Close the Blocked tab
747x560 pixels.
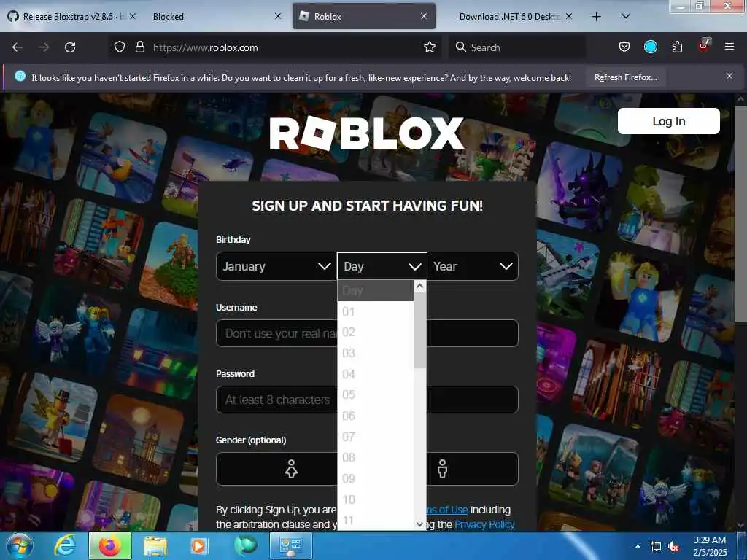278,17
